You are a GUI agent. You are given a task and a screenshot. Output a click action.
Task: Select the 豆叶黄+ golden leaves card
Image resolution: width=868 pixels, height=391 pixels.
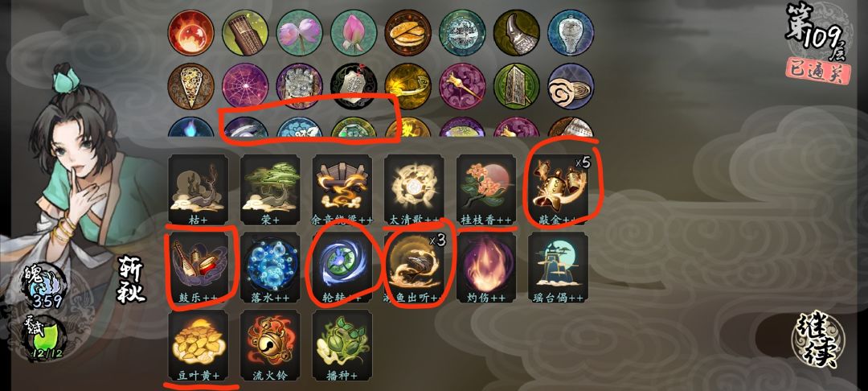click(199, 344)
